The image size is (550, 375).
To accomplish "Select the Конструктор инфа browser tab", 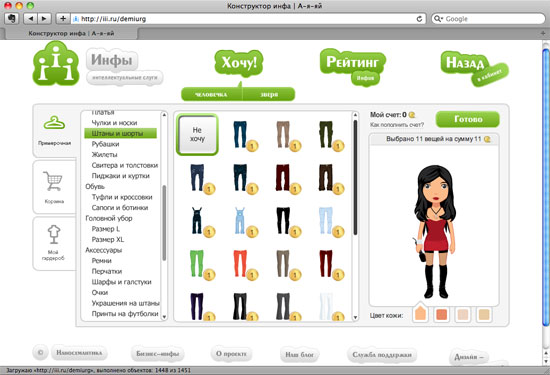I will point(71,33).
